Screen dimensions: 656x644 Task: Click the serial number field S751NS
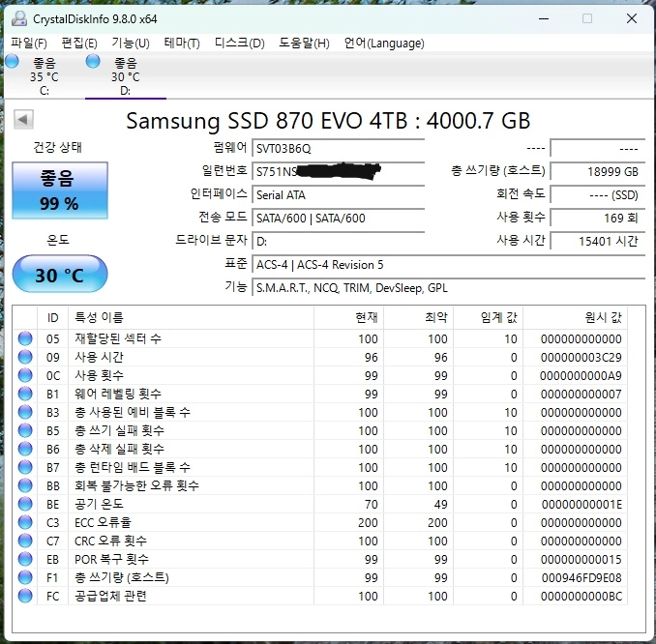(x=338, y=171)
